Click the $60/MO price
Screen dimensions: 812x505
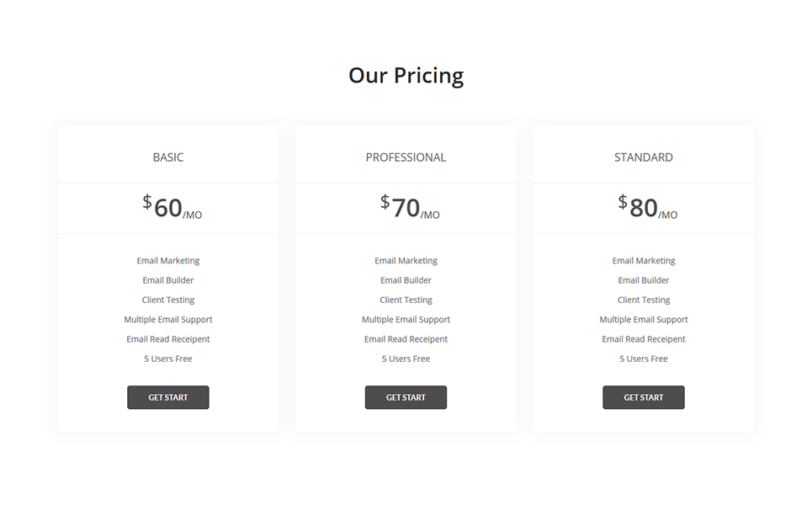(172, 207)
